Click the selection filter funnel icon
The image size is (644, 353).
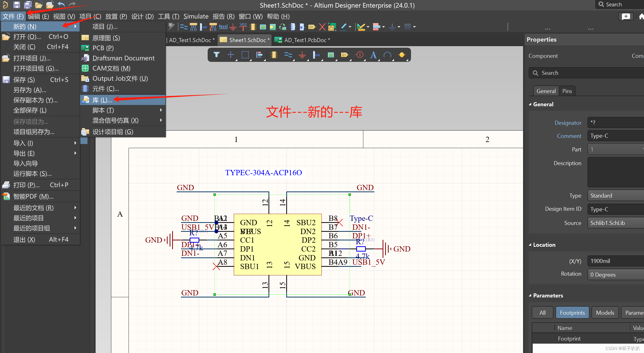pyautogui.click(x=216, y=55)
